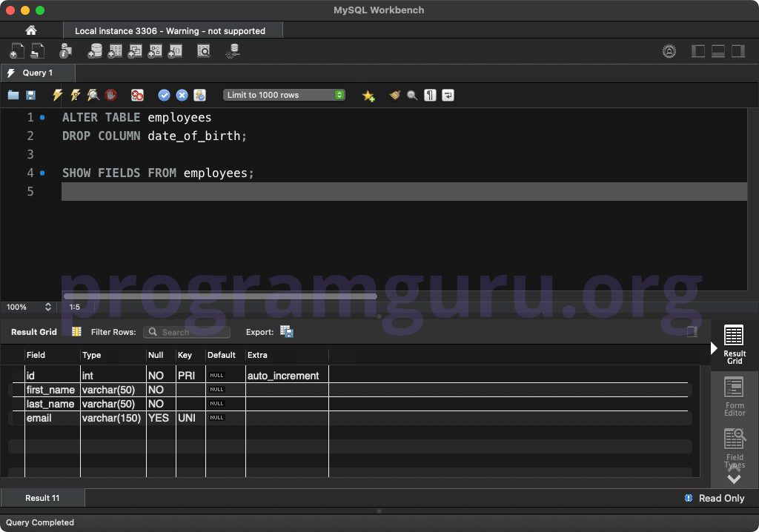
Task: Click the editor horizontal scrollbar
Action: point(220,296)
